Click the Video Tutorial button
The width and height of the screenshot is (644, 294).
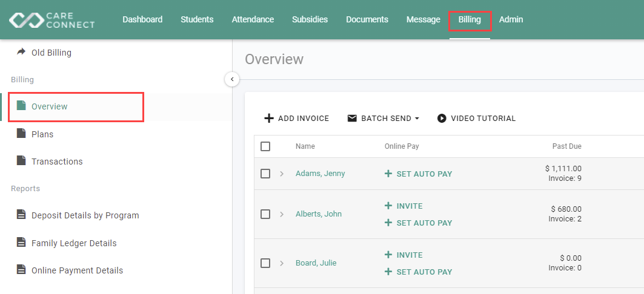(x=476, y=119)
